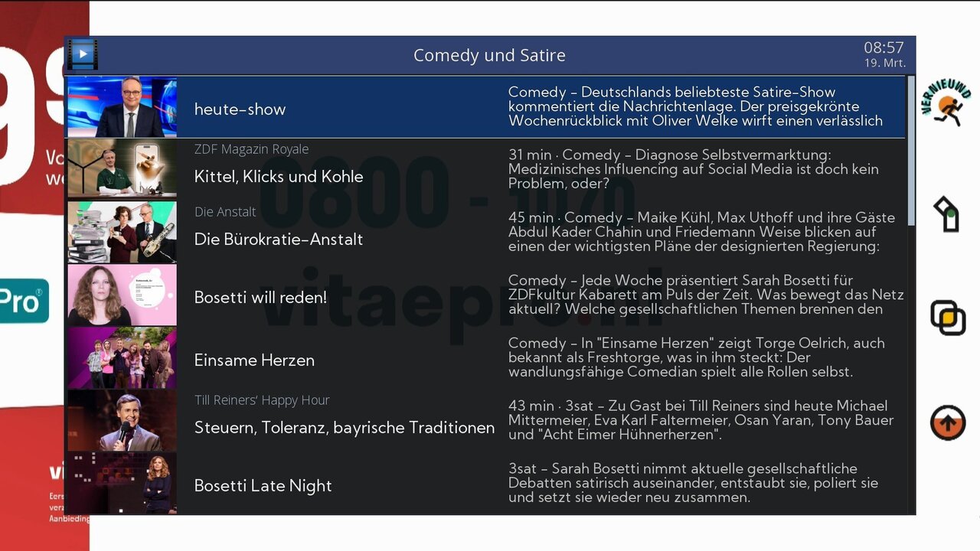
Task: Click the "Die Anstalt" series label
Action: pos(225,212)
